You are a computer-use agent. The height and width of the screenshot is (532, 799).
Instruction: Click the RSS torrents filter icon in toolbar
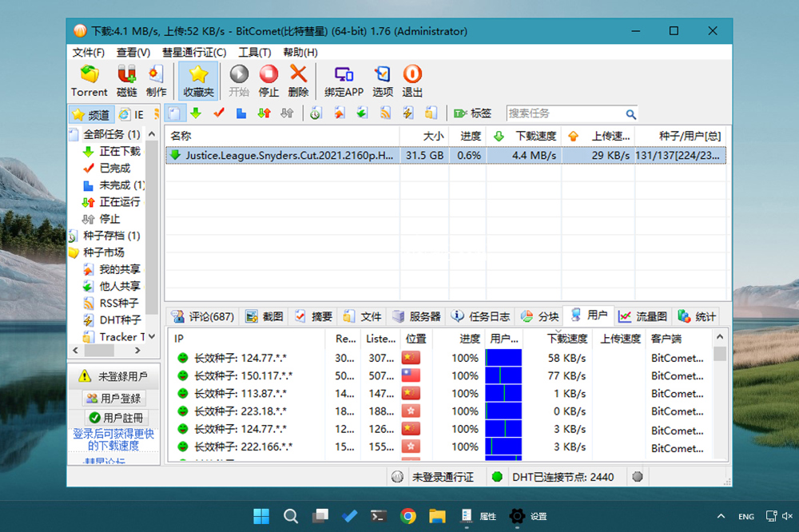tap(385, 113)
